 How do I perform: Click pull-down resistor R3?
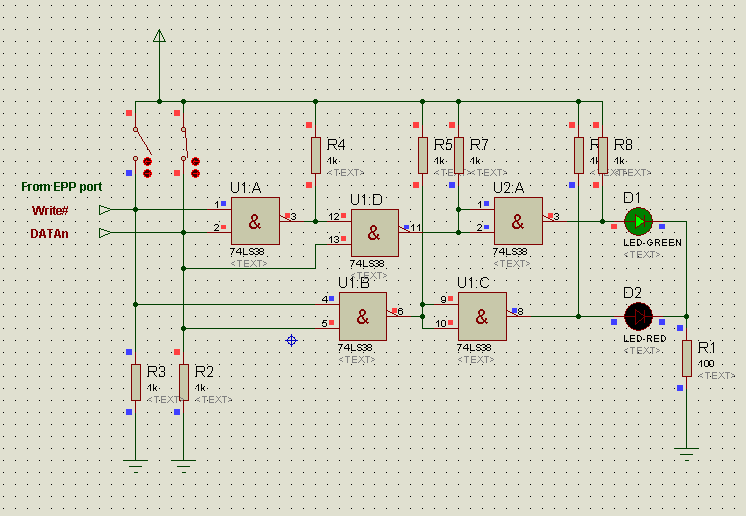135,382
